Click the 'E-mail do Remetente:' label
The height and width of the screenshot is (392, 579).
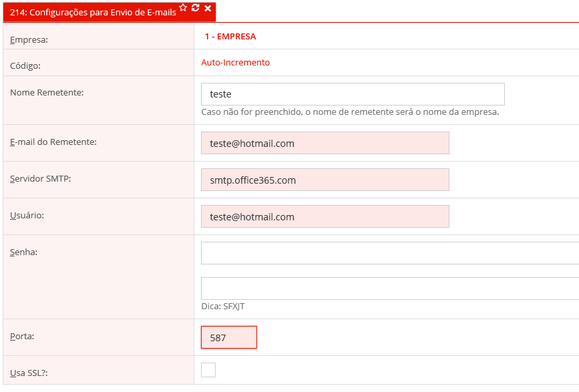click(x=53, y=142)
